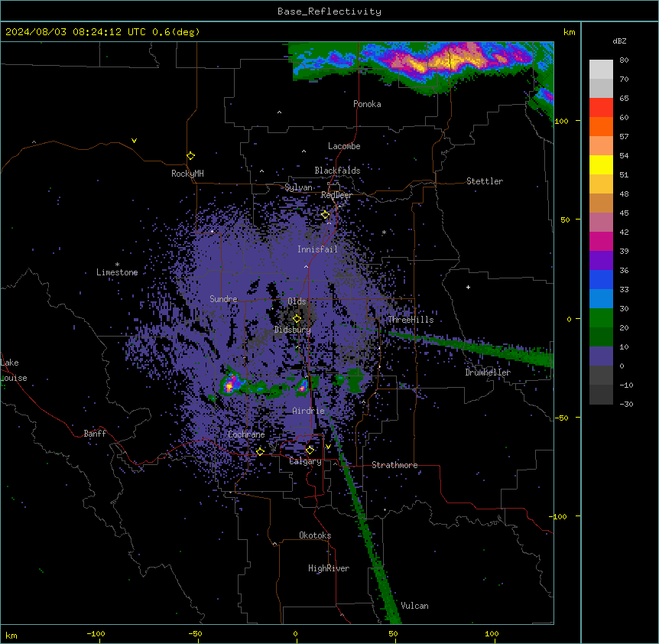Screen dimensions: 659x644
Task: Select the RockyMH label
Action: (x=187, y=174)
